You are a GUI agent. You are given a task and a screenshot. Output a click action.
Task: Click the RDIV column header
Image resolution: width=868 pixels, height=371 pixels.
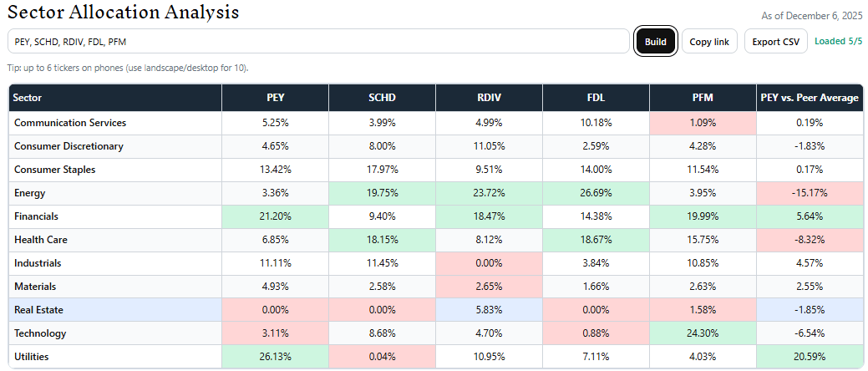click(x=489, y=98)
